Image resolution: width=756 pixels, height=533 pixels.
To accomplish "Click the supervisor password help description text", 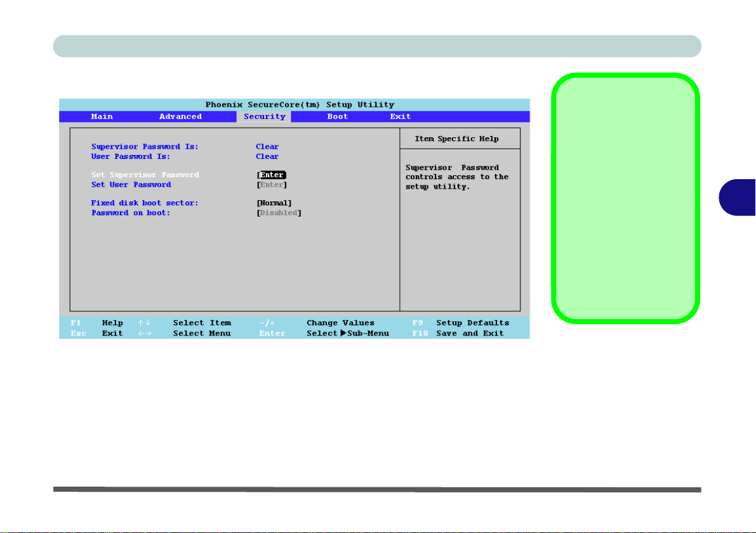I will (x=457, y=177).
